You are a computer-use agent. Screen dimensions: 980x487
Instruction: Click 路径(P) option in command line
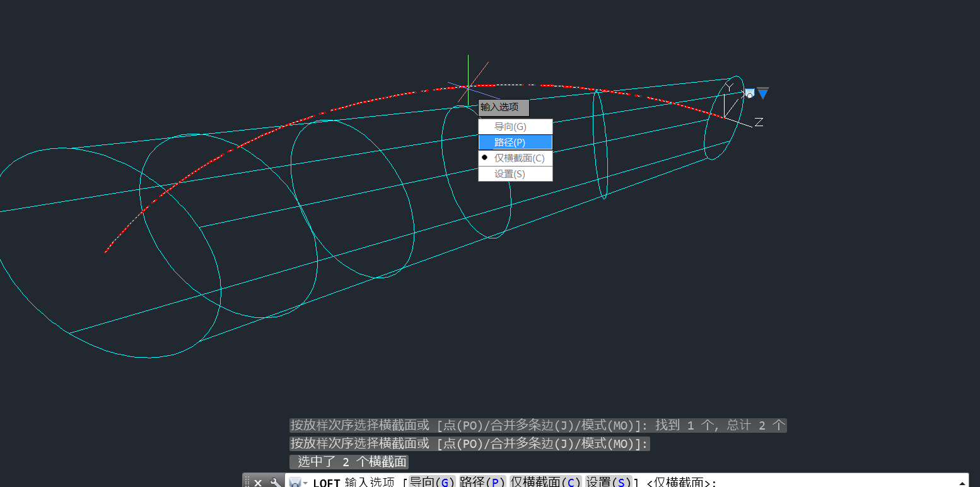[482, 482]
